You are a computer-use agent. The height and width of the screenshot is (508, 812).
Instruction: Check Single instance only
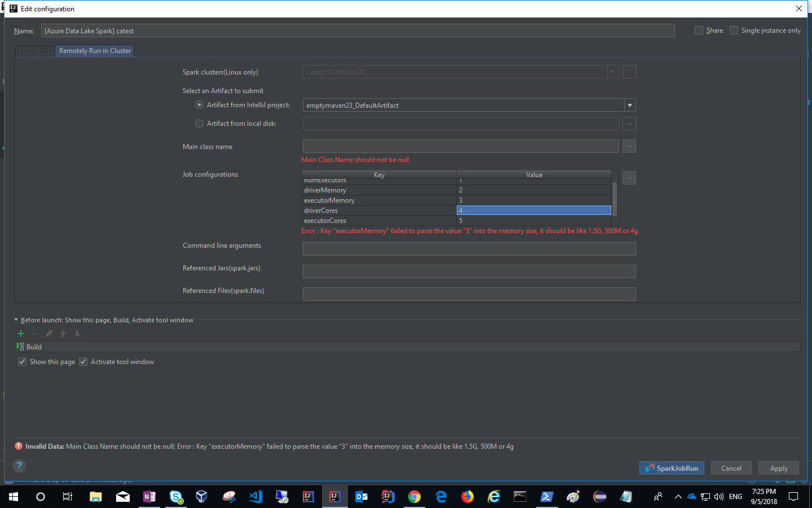tap(734, 30)
